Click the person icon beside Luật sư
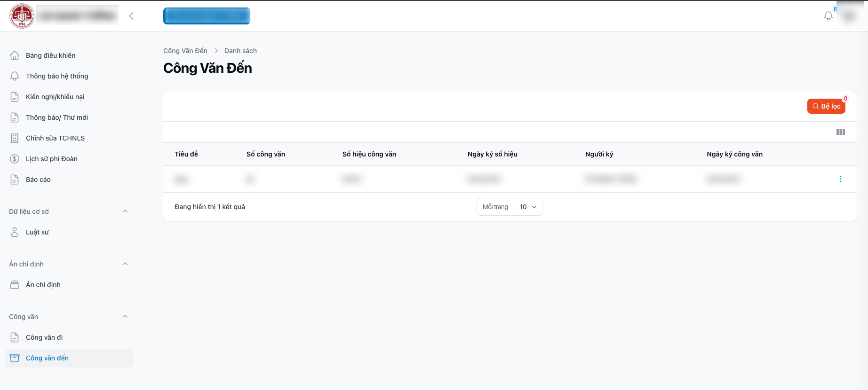This screenshot has width=868, height=390. 15,232
